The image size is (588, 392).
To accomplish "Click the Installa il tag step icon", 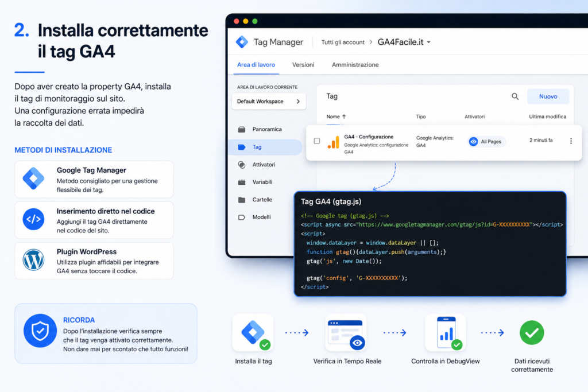I will [253, 332].
